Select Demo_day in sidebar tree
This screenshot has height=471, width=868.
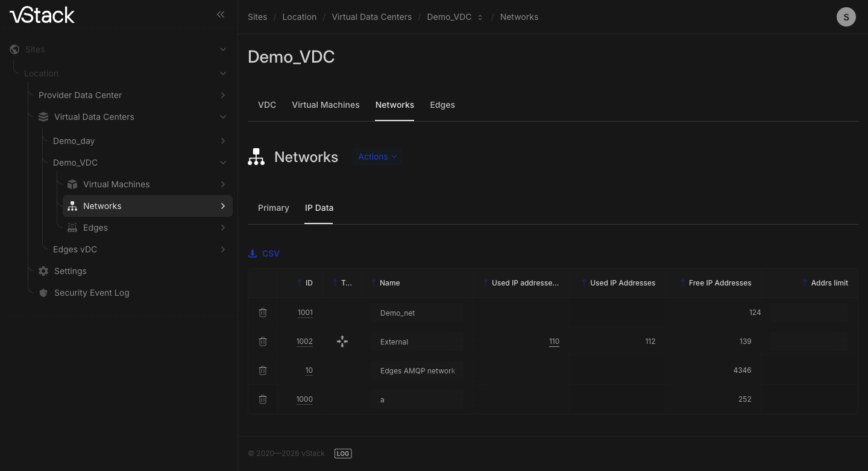(74, 141)
